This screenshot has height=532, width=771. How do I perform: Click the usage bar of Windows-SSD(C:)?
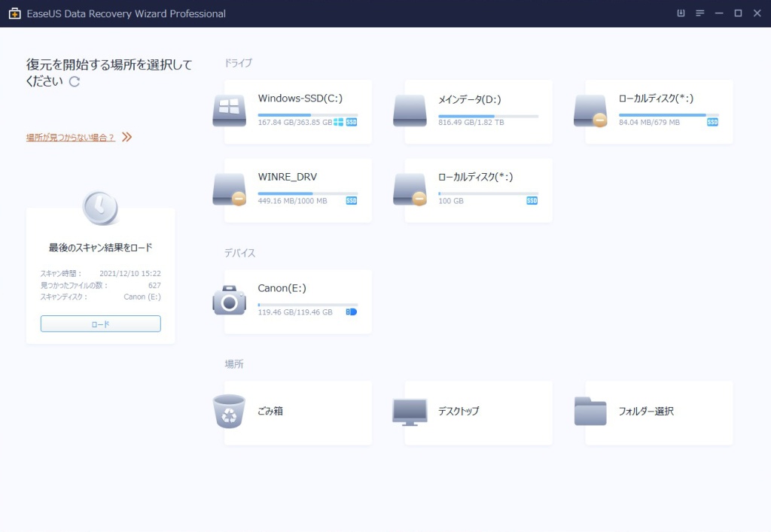click(x=308, y=115)
